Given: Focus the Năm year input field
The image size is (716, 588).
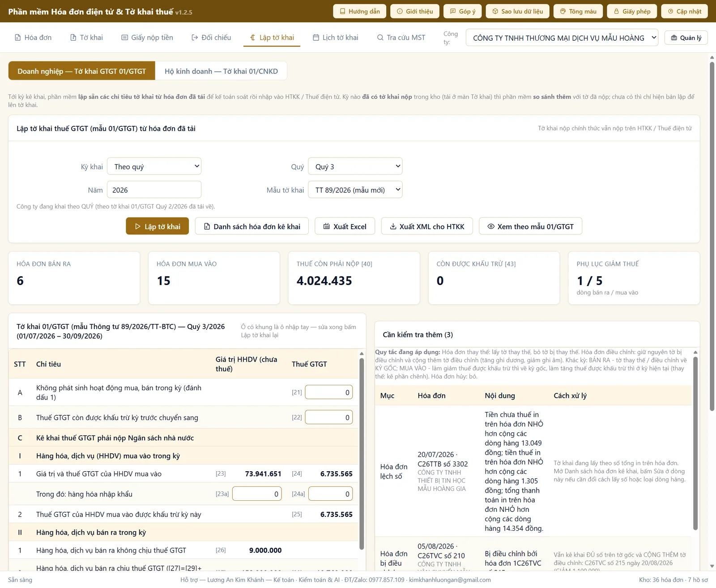Looking at the screenshot, I should tap(154, 190).
